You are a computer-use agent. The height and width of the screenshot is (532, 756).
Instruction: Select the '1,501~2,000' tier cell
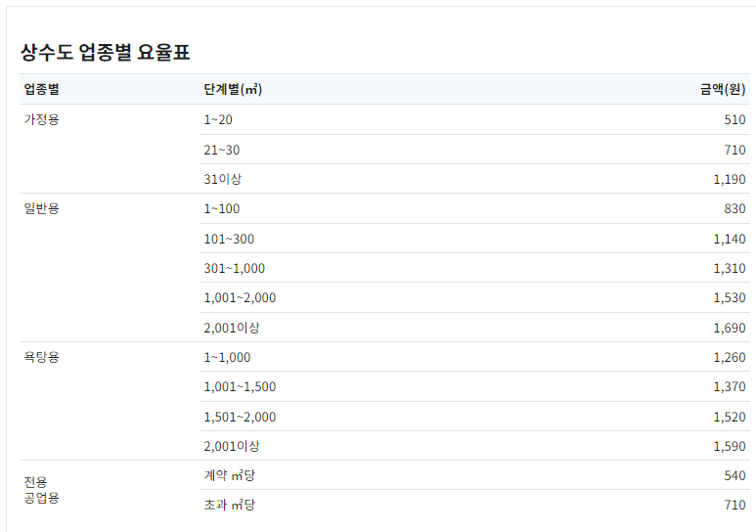coord(240,417)
